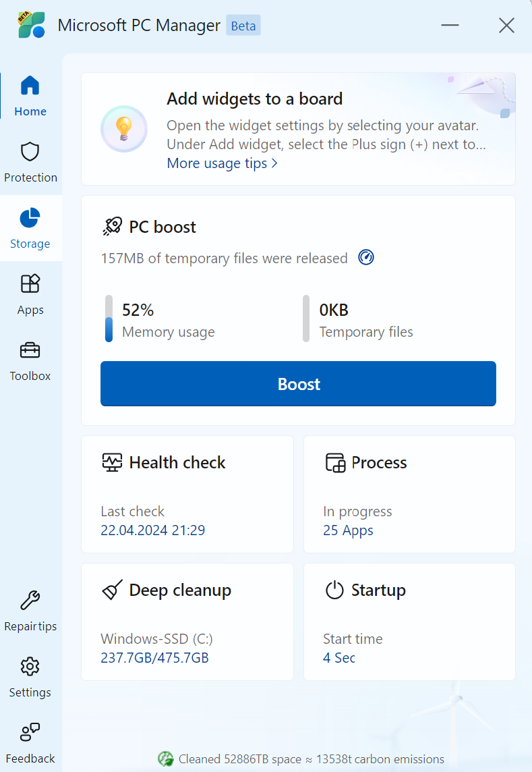Click the Memory usage progress bar
The height and width of the screenshot is (772, 532).
(x=109, y=319)
